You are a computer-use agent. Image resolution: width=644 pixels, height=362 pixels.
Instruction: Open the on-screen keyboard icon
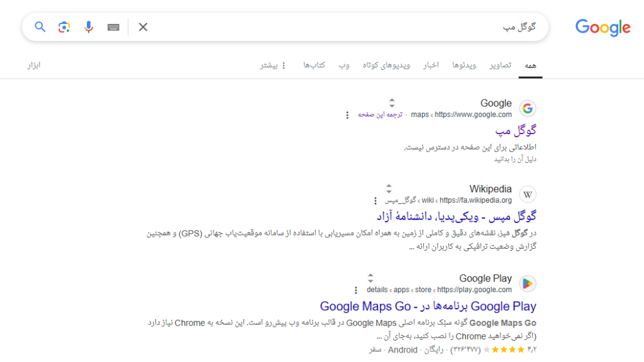[113, 27]
